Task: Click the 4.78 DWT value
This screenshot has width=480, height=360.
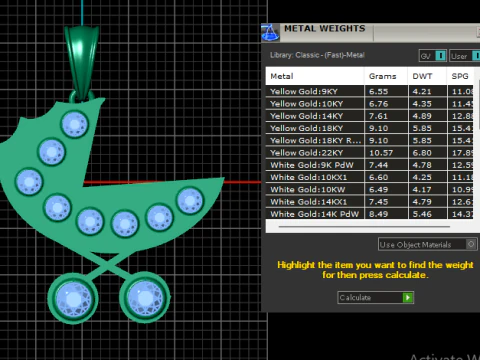Action: click(x=422, y=165)
